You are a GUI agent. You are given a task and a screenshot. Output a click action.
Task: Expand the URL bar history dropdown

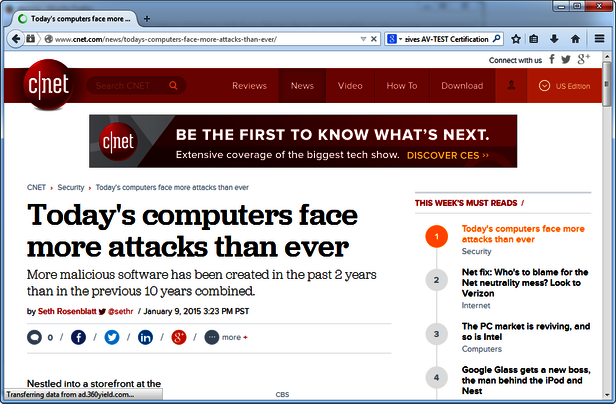click(363, 39)
